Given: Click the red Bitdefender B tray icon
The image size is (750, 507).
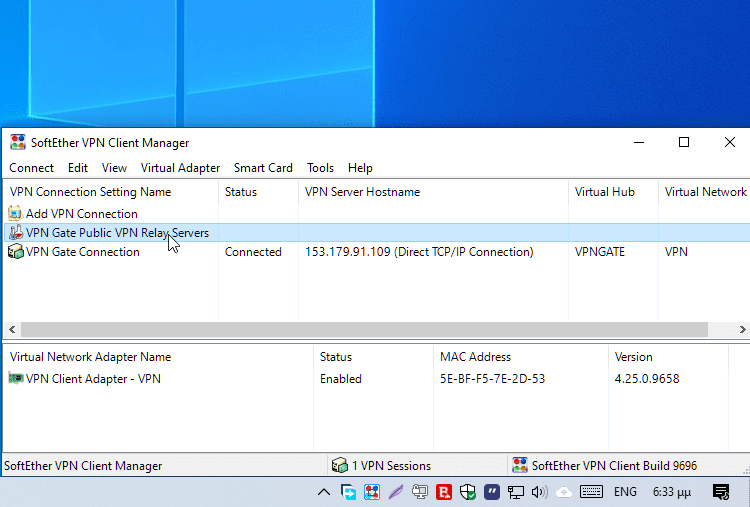Looking at the screenshot, I should point(444,492).
